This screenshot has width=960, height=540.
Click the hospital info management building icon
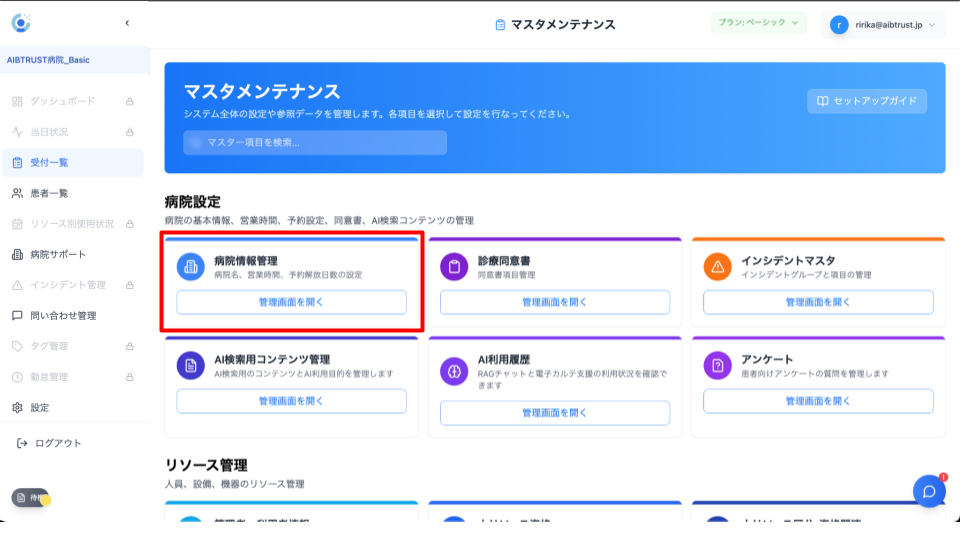tap(190, 266)
